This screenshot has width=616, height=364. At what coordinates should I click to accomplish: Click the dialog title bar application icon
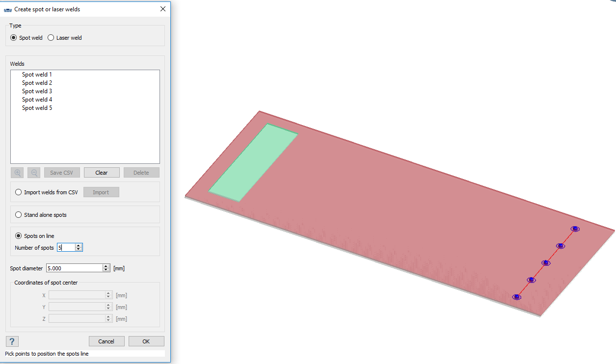[7, 9]
